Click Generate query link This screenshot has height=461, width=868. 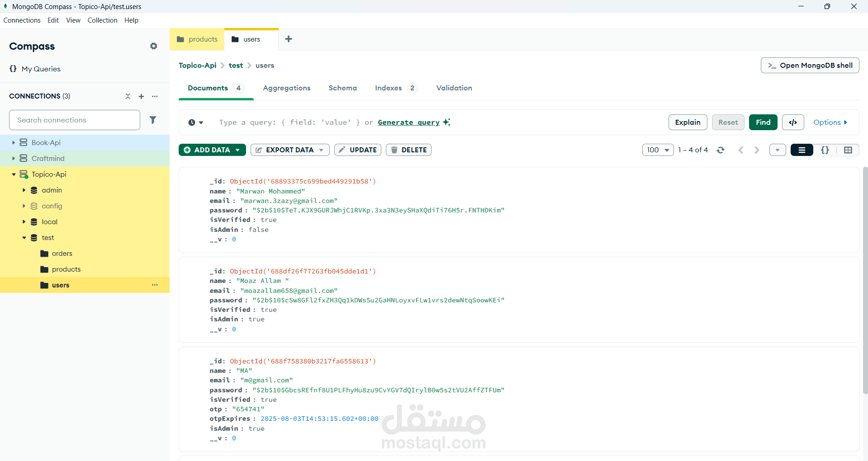409,122
